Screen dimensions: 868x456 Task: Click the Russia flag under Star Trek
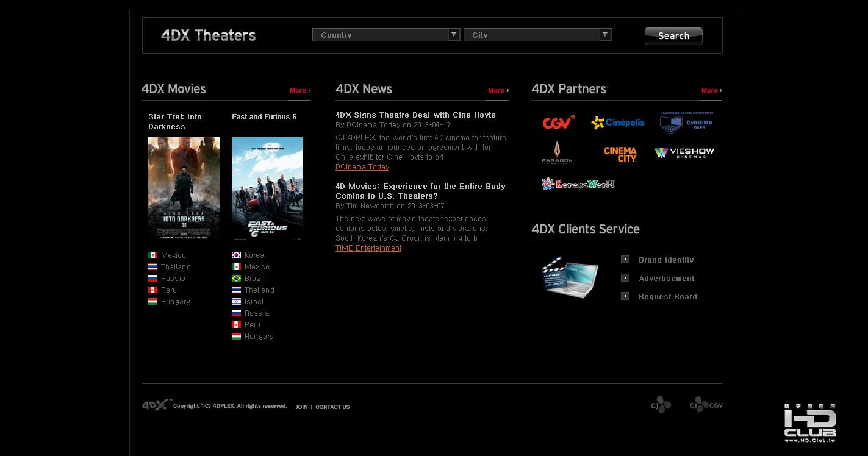click(x=152, y=279)
